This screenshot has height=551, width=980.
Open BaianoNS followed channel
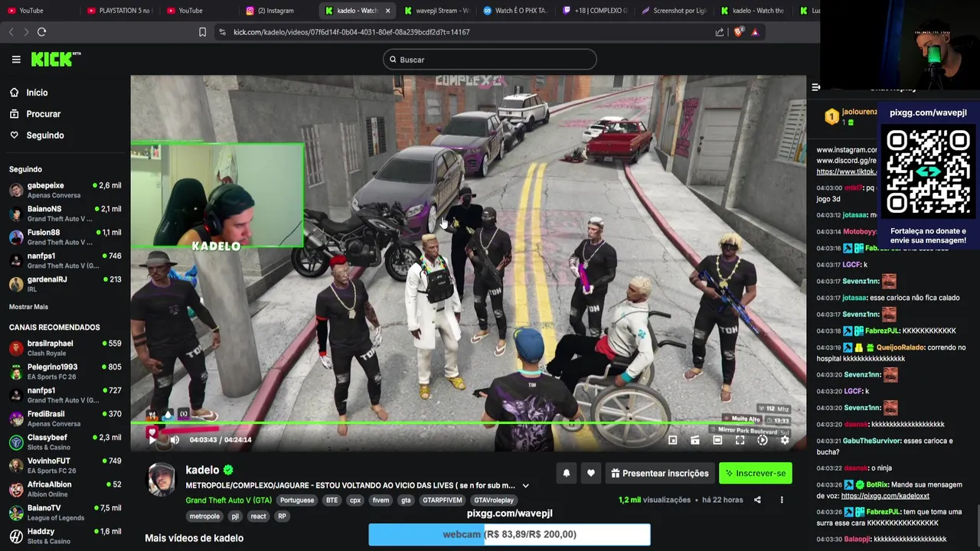tap(64, 214)
